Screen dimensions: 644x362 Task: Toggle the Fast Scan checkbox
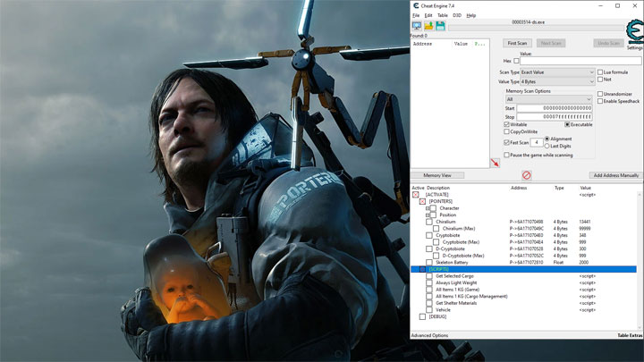pos(506,142)
